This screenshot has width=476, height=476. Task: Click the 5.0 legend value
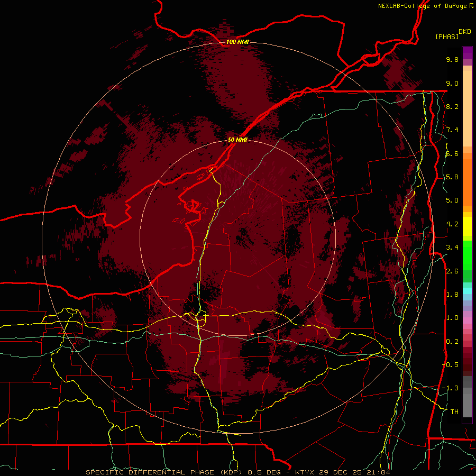tap(452, 200)
